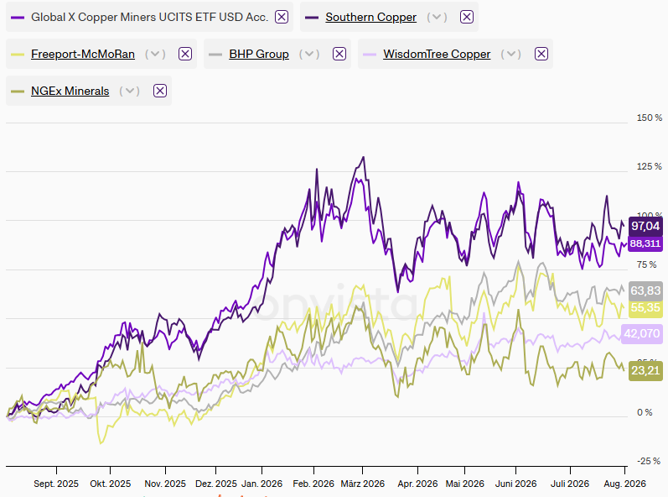
Task: Click the Juli 2026 axis label
Action: [570, 484]
